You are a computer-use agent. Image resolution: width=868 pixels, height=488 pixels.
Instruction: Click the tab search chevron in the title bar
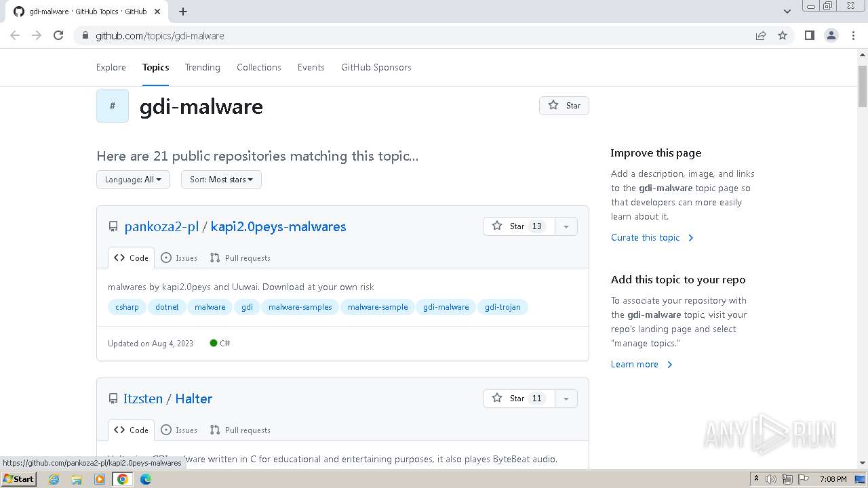[x=787, y=12]
